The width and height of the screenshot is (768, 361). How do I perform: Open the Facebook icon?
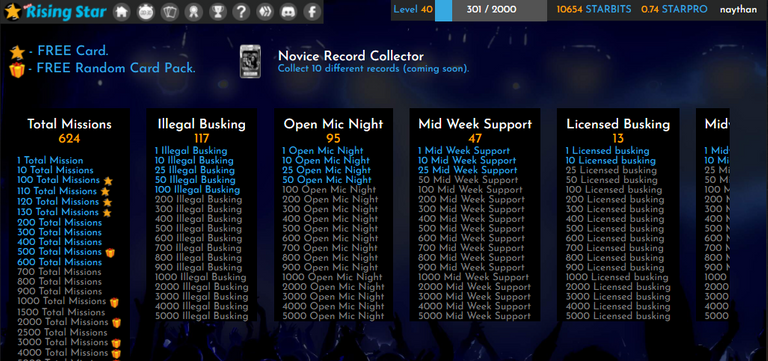click(x=312, y=12)
